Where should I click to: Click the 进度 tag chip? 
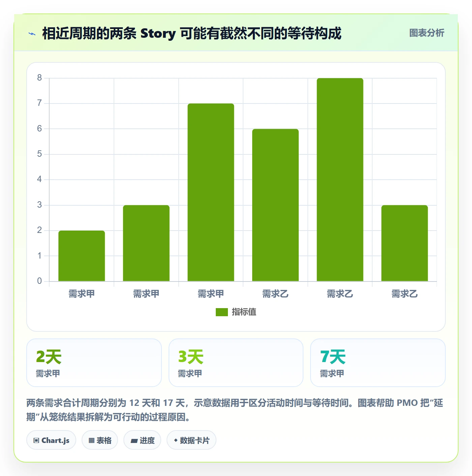[x=142, y=440]
